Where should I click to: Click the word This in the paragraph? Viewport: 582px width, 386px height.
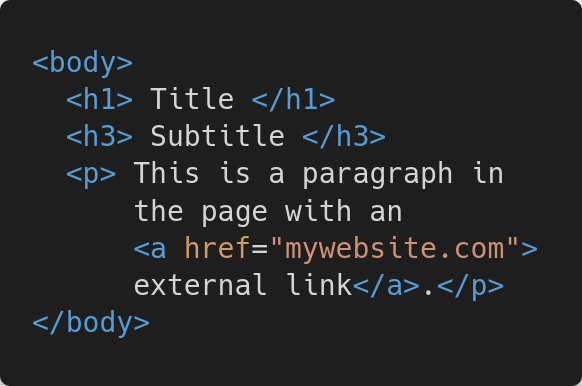167,173
